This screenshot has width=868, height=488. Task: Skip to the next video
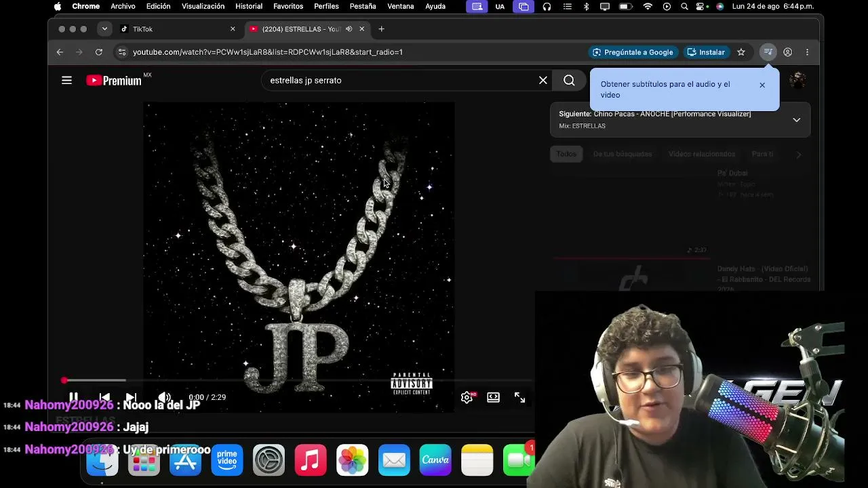pyautogui.click(x=132, y=397)
